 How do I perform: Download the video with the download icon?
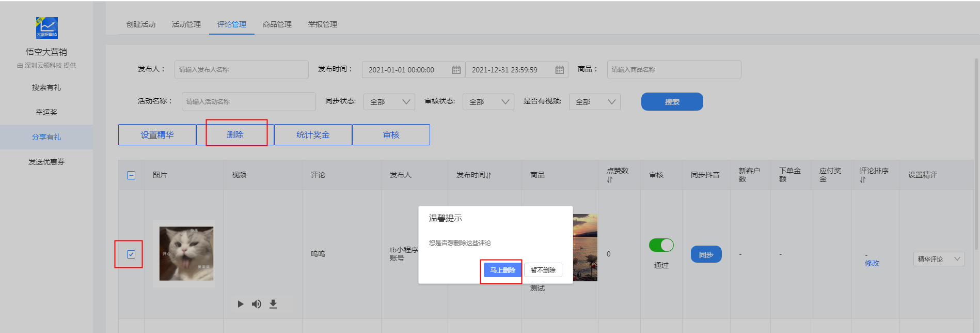[273, 304]
